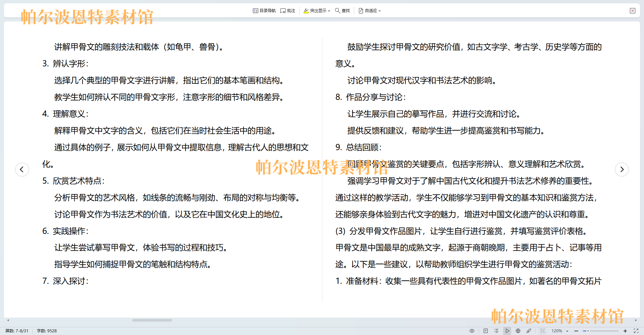Screen dimensions: 644x335
Task: Zoom in with the plus button
Action: pos(625,331)
